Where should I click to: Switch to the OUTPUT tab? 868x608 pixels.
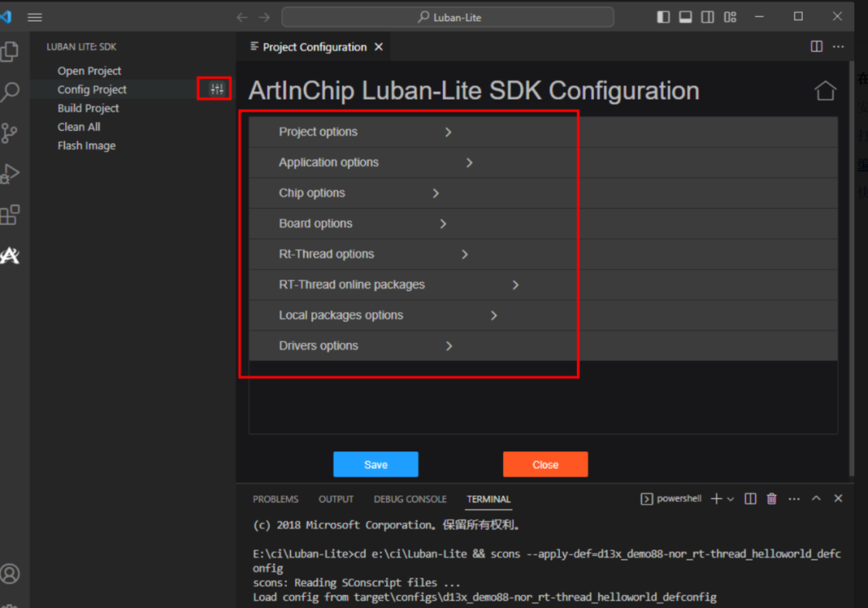pyautogui.click(x=336, y=499)
